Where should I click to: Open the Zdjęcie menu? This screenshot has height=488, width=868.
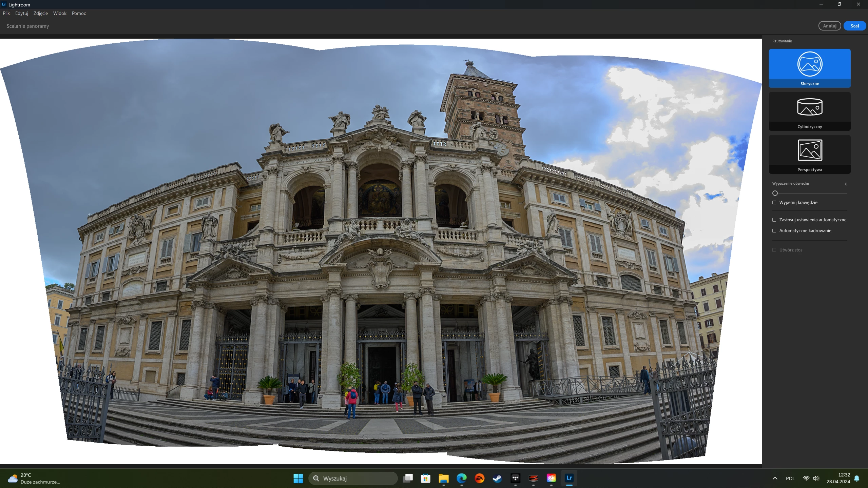pos(40,13)
